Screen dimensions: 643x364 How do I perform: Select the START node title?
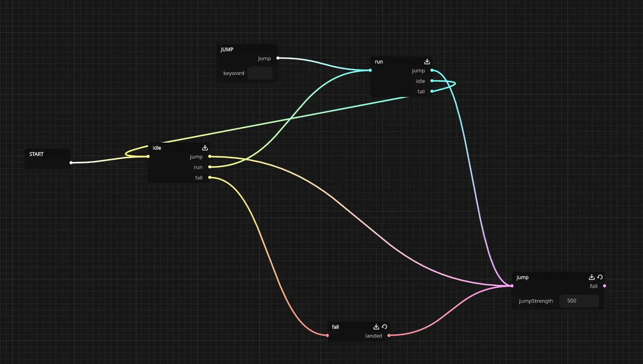pyautogui.click(x=37, y=154)
